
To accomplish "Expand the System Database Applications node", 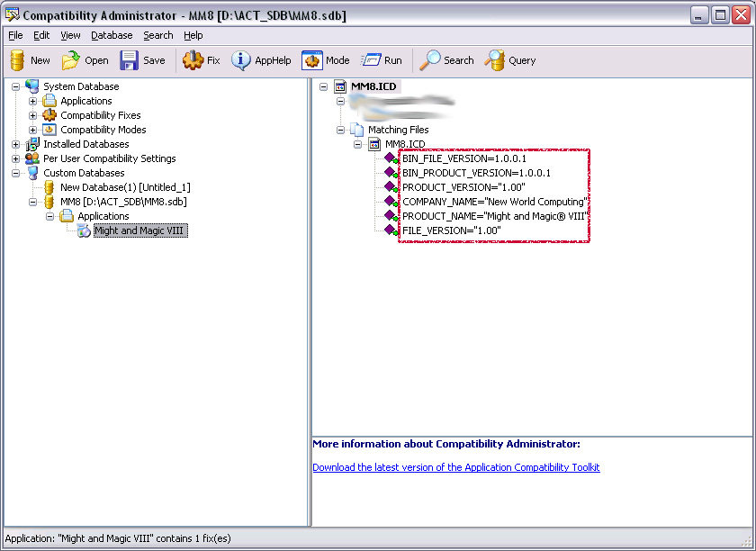I will pos(32,102).
